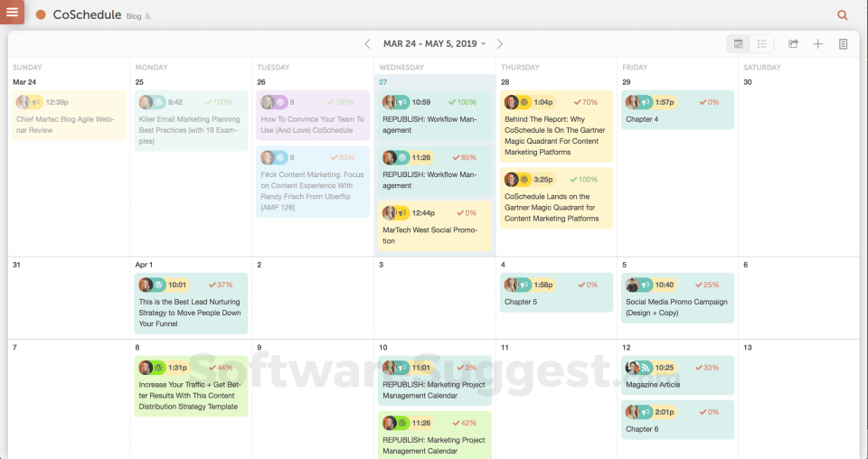Click the search magnifier icon
The width and height of the screenshot is (868, 459).
843,15
